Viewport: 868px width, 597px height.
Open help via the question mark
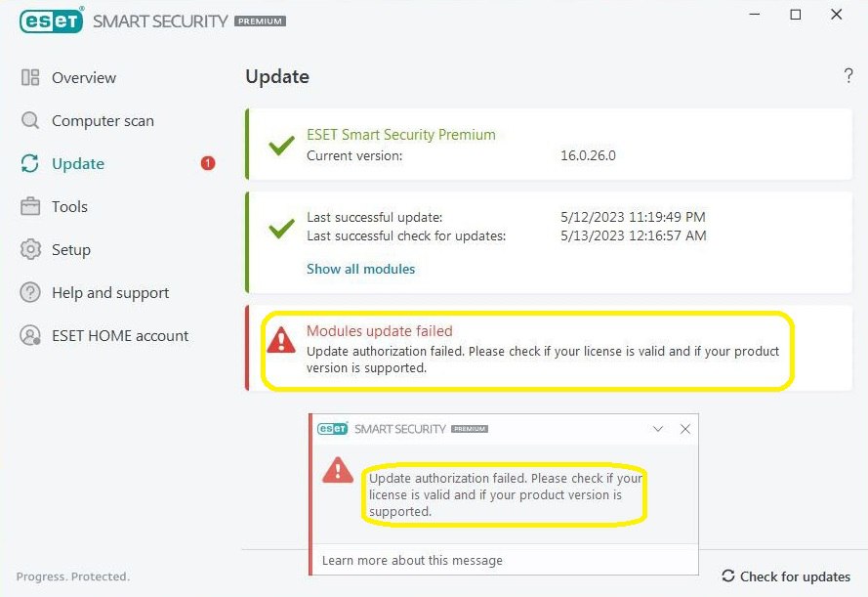click(848, 76)
